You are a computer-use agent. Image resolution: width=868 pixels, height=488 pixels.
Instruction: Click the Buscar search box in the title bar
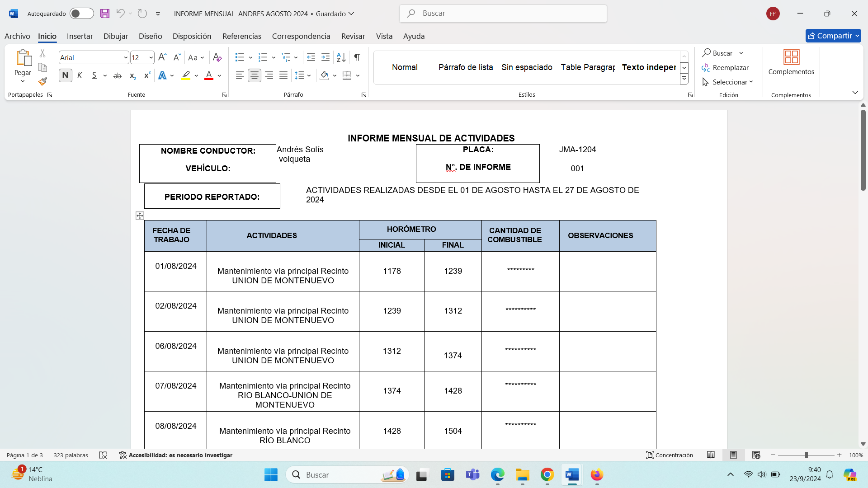click(x=503, y=14)
